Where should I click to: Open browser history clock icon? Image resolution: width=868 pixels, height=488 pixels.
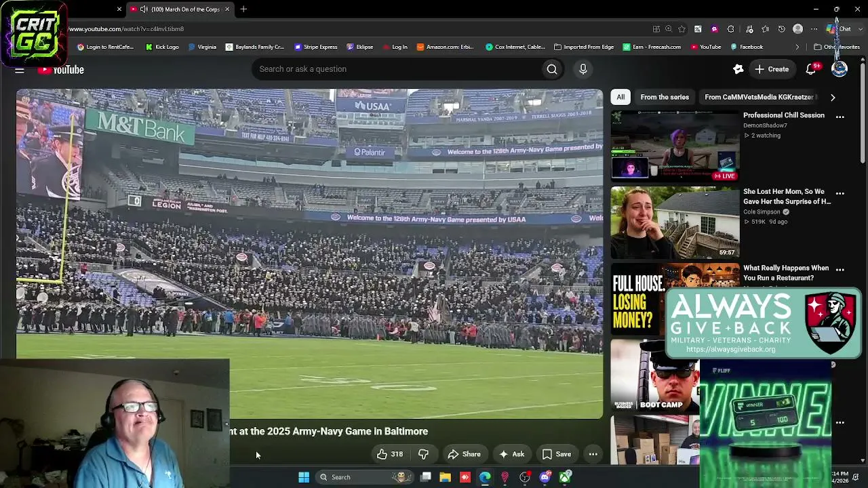pyautogui.click(x=781, y=29)
